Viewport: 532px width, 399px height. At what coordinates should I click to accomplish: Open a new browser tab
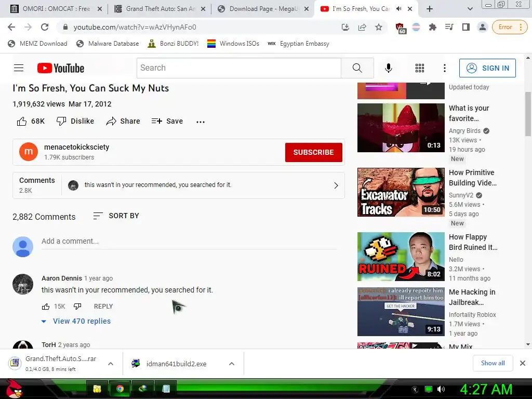430,9
